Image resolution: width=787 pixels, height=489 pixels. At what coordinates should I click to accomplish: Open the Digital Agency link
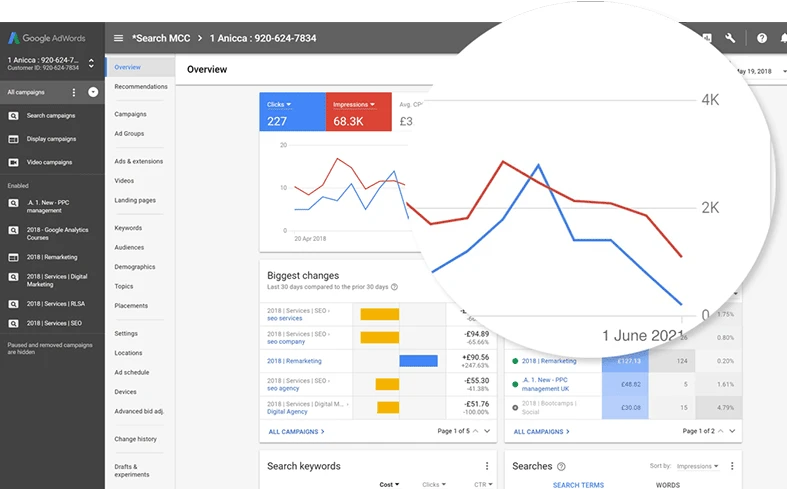[x=287, y=412]
